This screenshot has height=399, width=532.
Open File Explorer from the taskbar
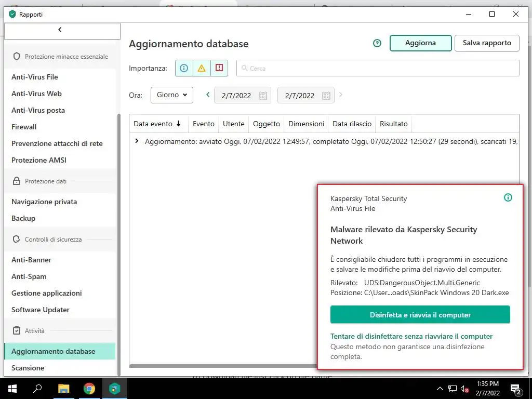[63, 389]
